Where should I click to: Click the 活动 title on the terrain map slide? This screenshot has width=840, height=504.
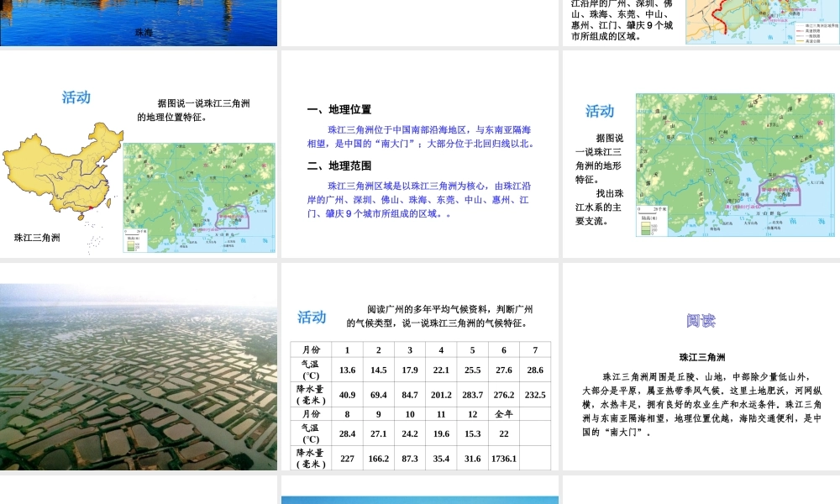coord(600,111)
